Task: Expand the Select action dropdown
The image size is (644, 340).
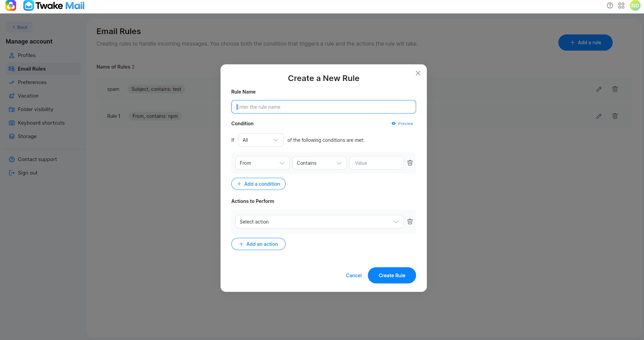Action: [x=319, y=221]
